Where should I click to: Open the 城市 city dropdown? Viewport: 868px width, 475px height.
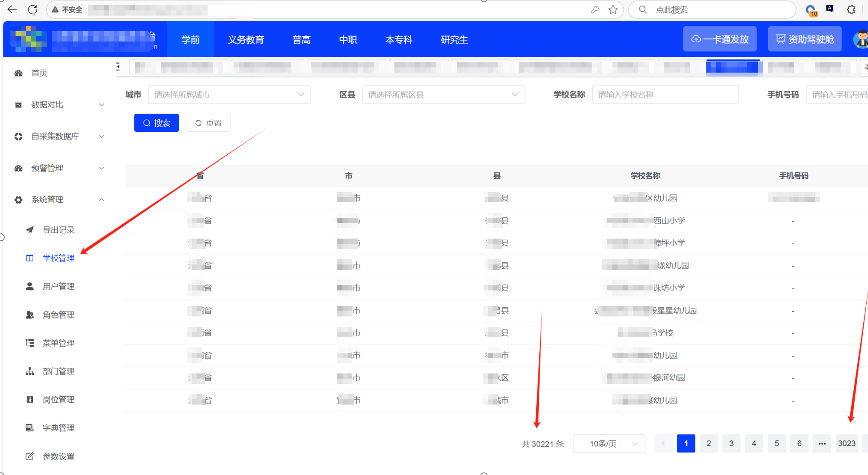tap(229, 95)
